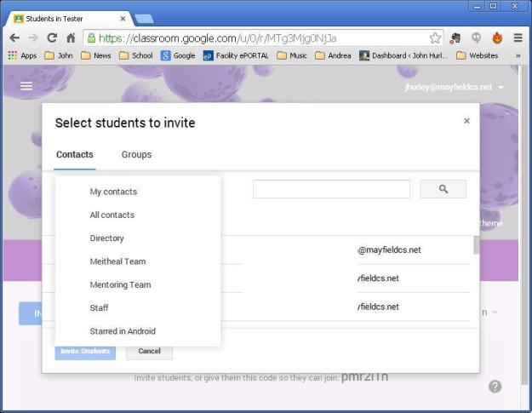The height and width of the screenshot is (413, 532).
Task: Open the Google bookmark
Action: tap(178, 55)
